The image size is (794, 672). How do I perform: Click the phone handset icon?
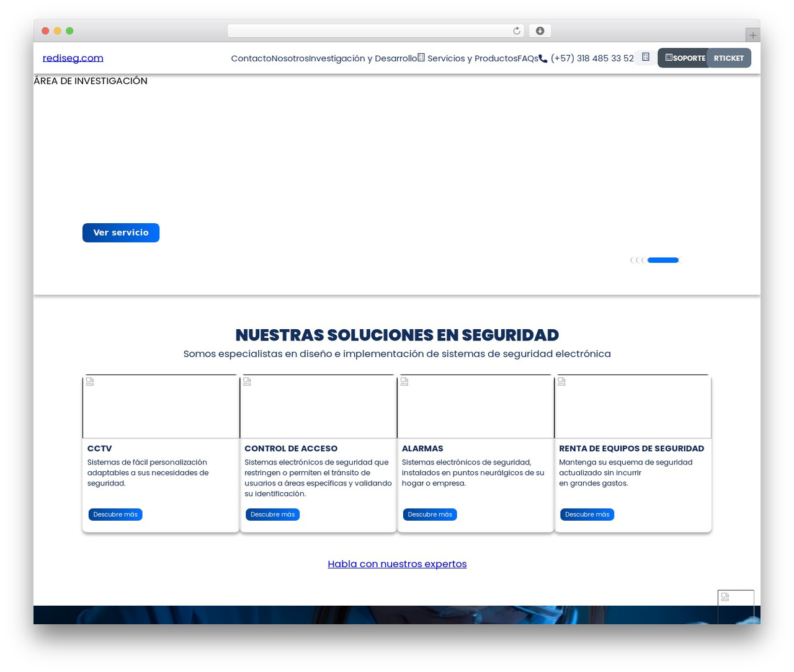pos(543,58)
